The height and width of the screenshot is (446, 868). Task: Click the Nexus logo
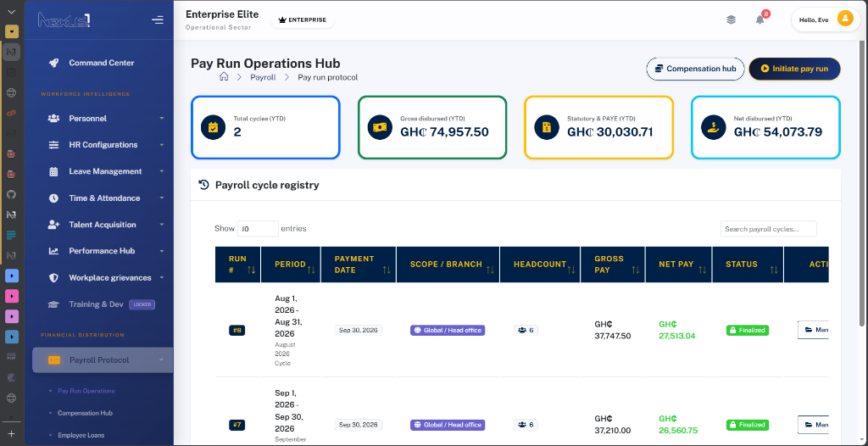[x=64, y=20]
